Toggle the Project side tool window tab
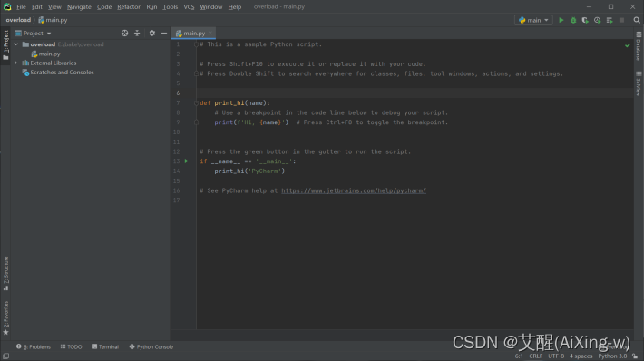This screenshot has height=361, width=644. point(5,44)
